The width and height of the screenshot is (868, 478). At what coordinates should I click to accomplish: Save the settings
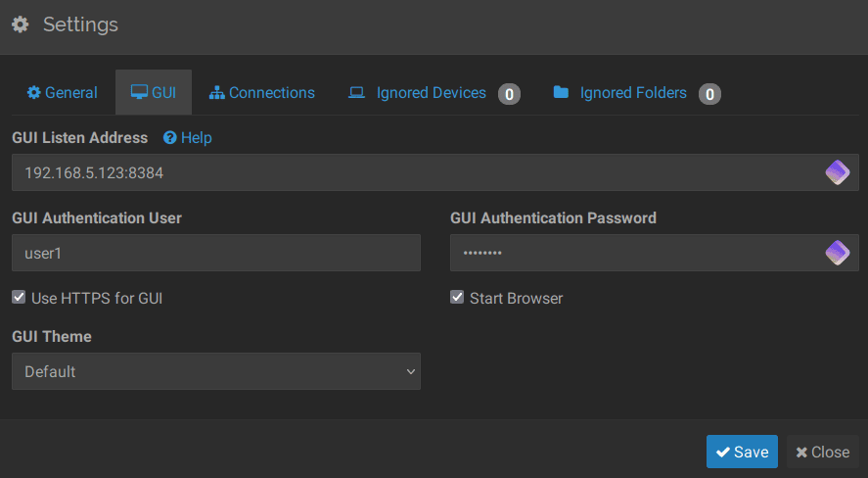(x=742, y=452)
